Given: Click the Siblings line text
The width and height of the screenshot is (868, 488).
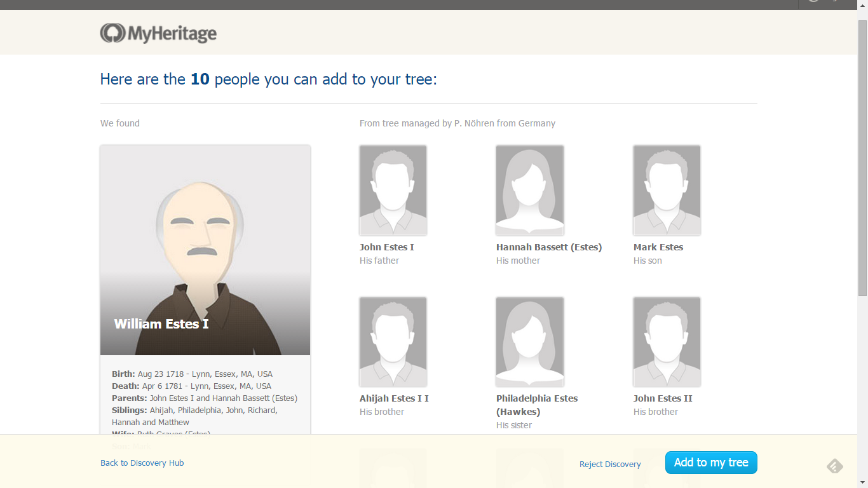Looking at the screenshot, I should point(194,416).
